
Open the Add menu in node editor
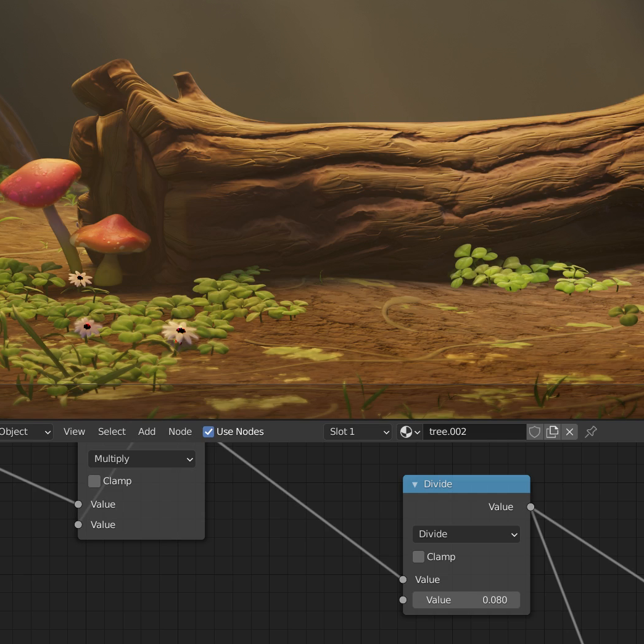pyautogui.click(x=147, y=432)
